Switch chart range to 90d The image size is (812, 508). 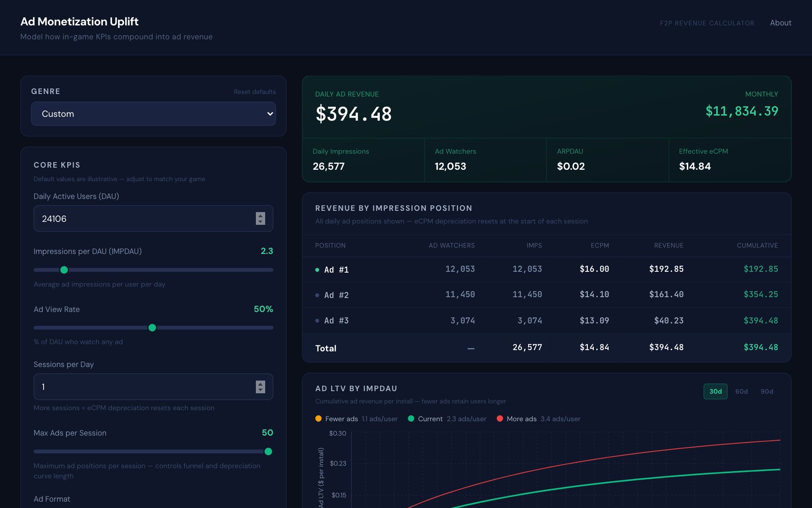click(767, 392)
